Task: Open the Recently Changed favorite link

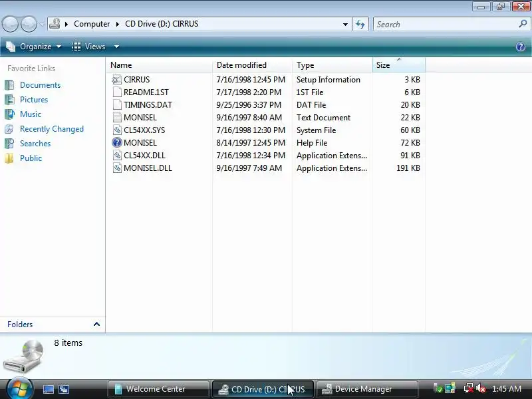Action: (x=52, y=129)
